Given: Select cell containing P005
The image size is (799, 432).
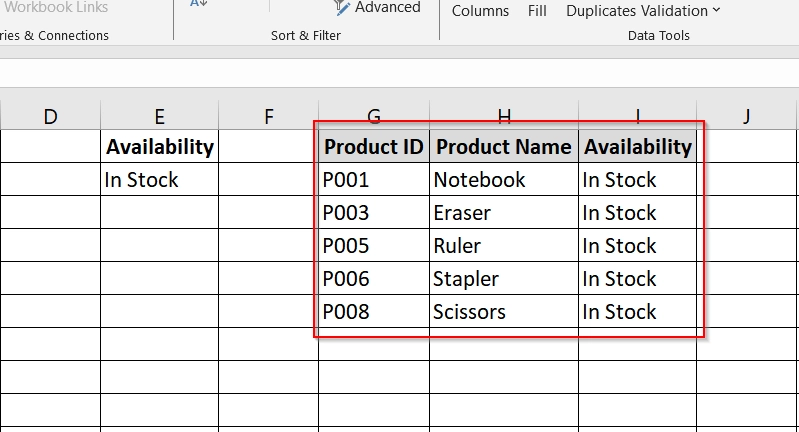Looking at the screenshot, I should click(374, 246).
